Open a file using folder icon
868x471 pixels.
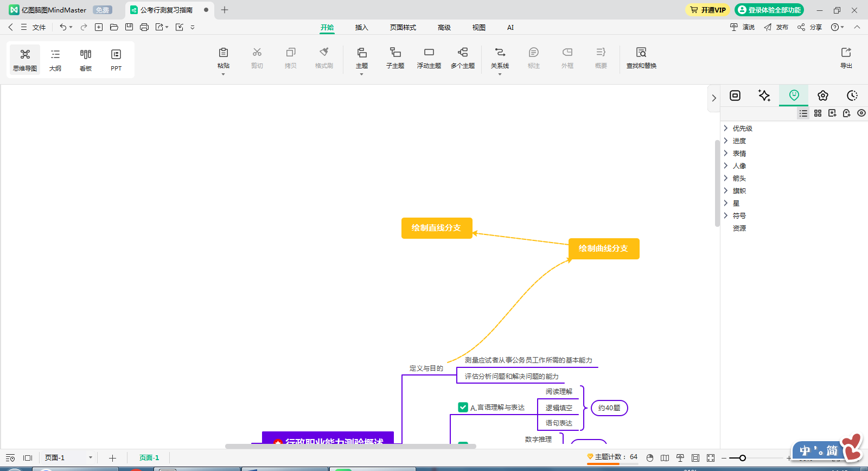point(114,27)
